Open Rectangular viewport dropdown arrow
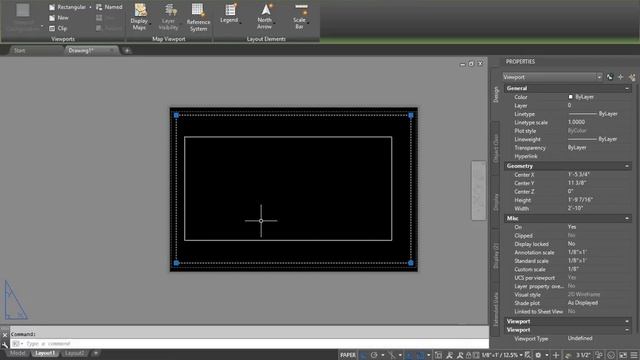Screen dimensions: 640x360 point(90,7)
